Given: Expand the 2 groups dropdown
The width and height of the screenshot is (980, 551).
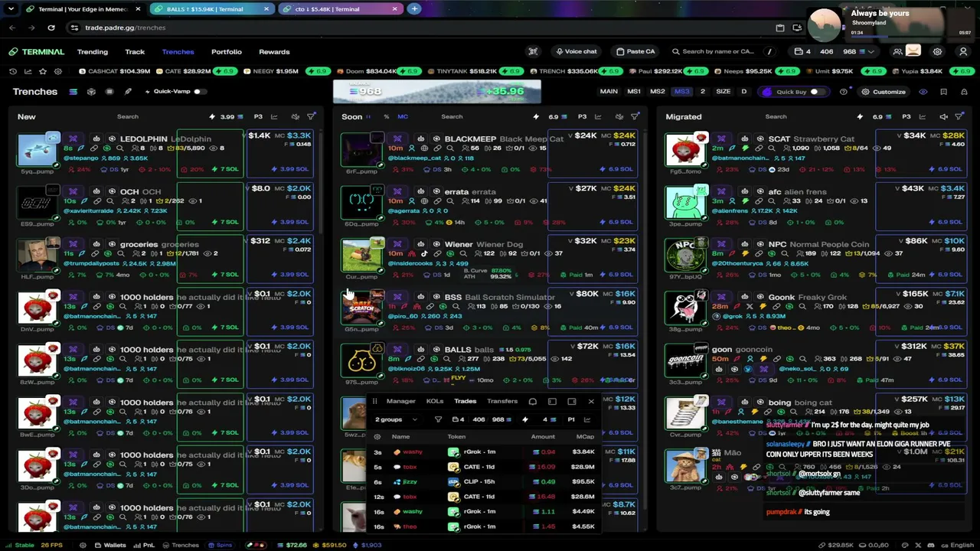Looking at the screenshot, I should [396, 419].
